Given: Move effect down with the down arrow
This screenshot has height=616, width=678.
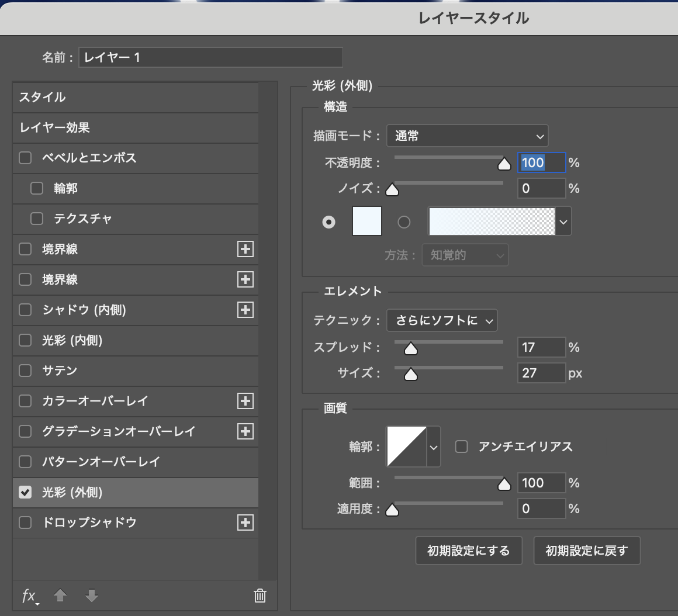Looking at the screenshot, I should [92, 596].
